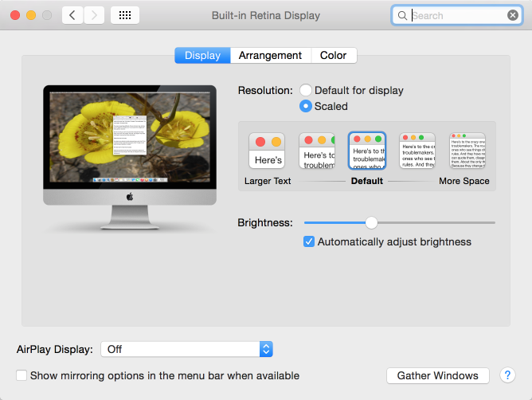Minimize the window with the yellow button
This screenshot has width=532, height=400.
tap(31, 15)
